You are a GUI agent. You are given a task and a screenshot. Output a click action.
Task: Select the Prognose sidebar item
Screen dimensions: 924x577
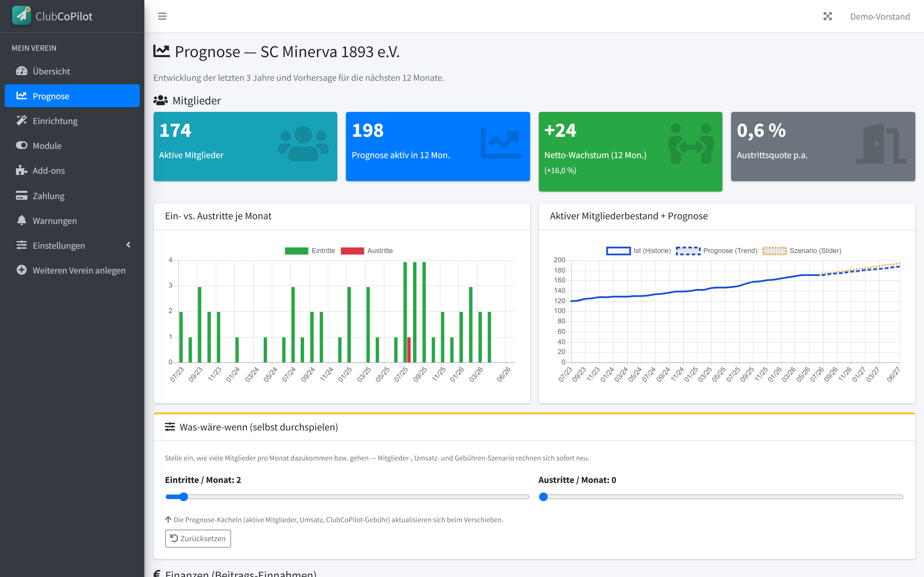(72, 96)
